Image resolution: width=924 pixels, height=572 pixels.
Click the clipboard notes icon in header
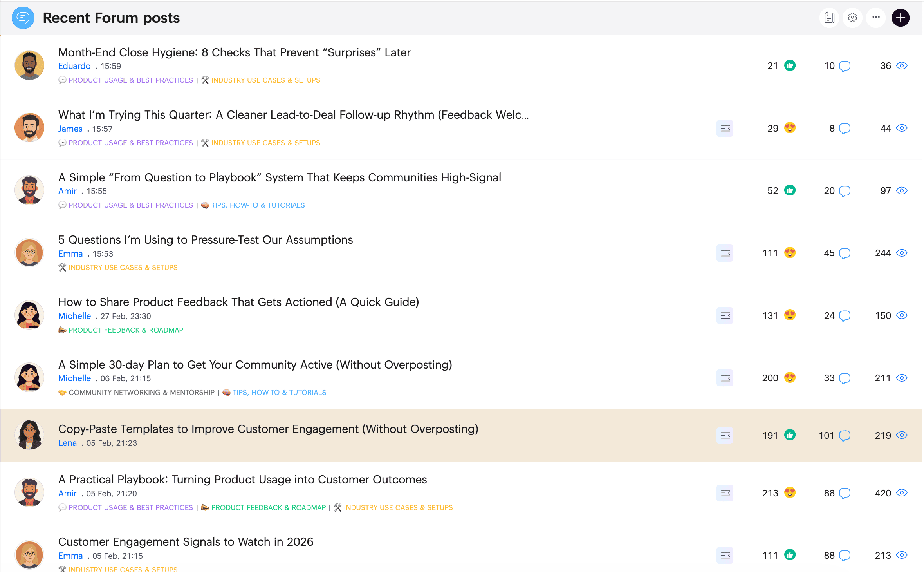coord(829,18)
